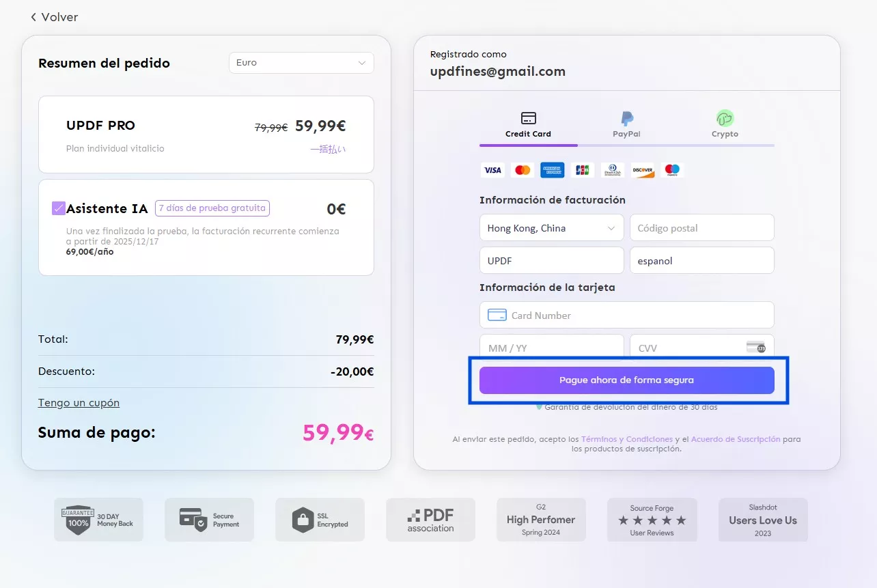The width and height of the screenshot is (877, 588).
Task: Uncheck the Asistente IA checkbox
Action: [59, 208]
